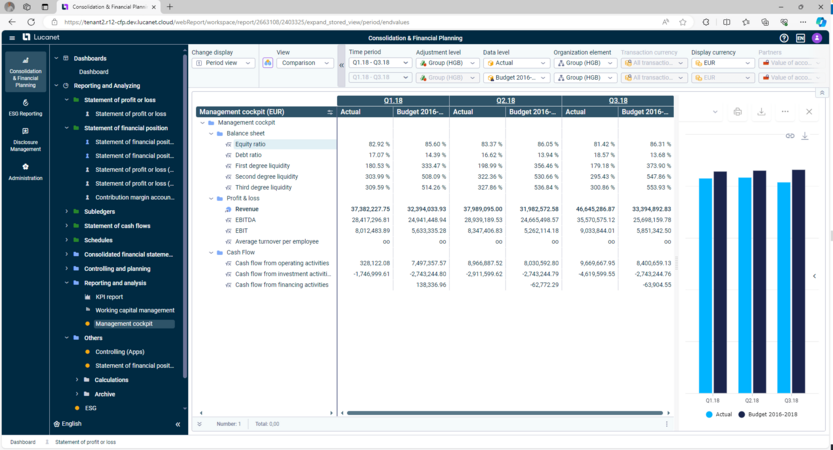This screenshot has width=833, height=450.
Task: Click the link icon above chart
Action: [x=790, y=136]
